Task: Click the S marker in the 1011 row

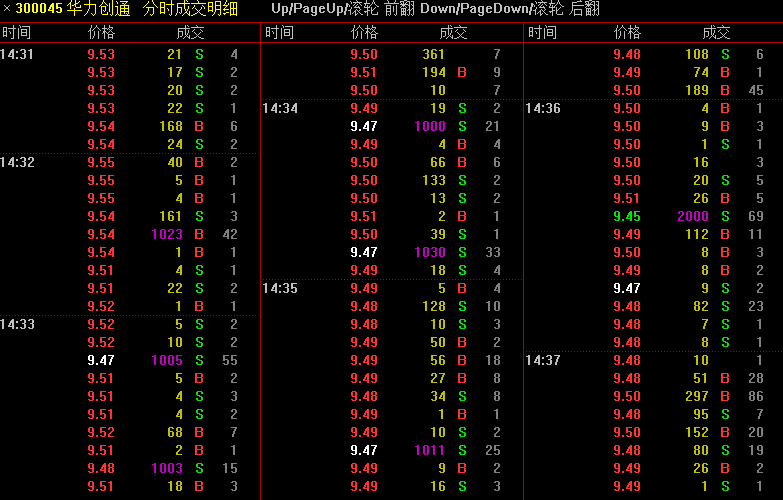Action: 462,450
